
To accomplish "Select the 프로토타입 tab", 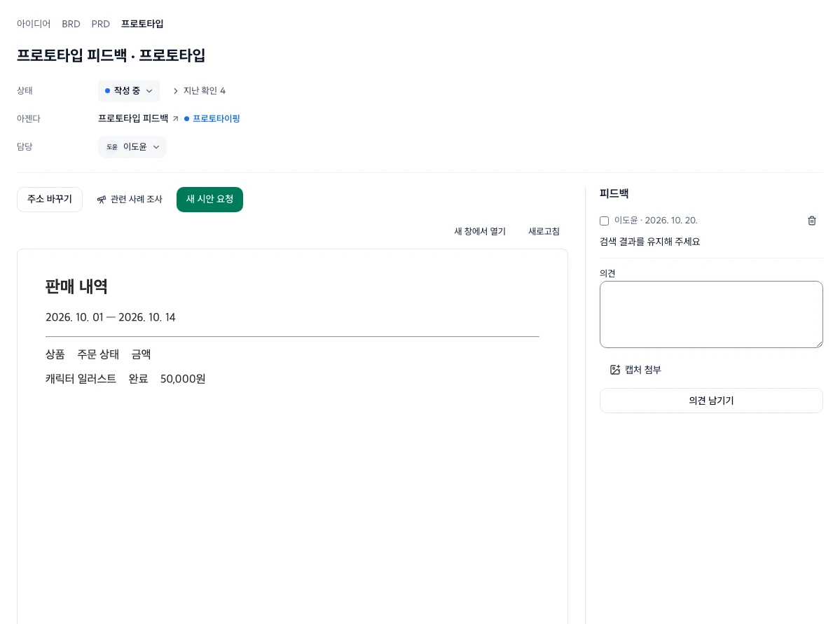I will point(142,24).
